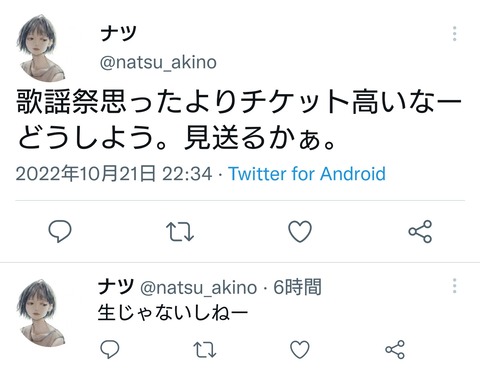Open three-dot menu on the reply tweet

(x=454, y=286)
